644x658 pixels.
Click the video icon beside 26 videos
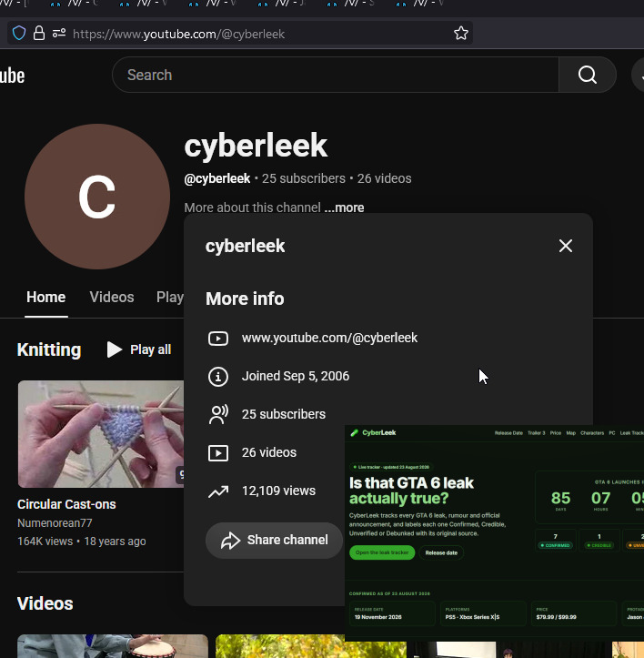point(218,453)
